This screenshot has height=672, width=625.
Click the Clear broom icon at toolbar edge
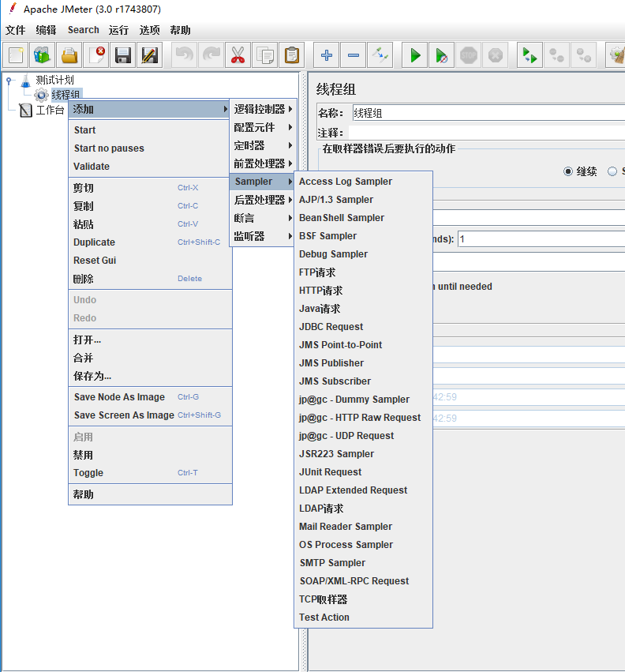[x=616, y=55]
